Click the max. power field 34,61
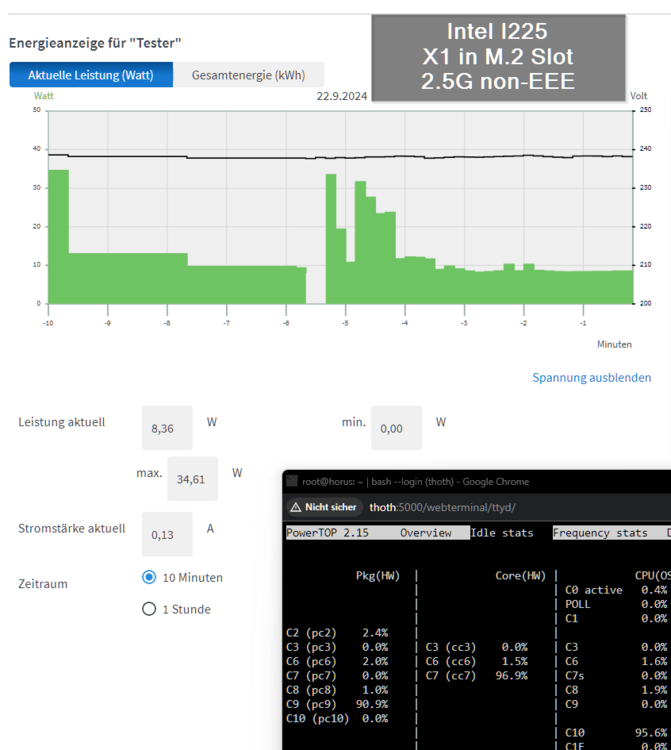The image size is (671, 750). [193, 478]
